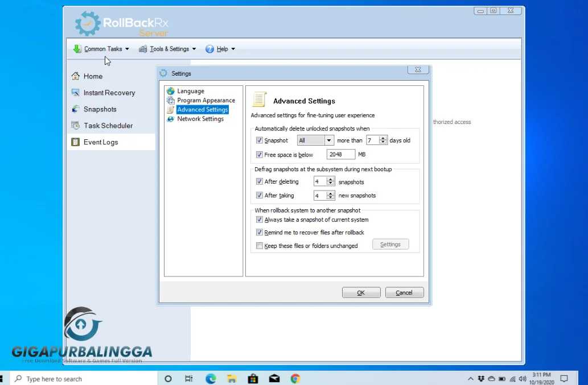This screenshot has width=588, height=385.
Task: Click the Program Appearance icon
Action: point(171,100)
